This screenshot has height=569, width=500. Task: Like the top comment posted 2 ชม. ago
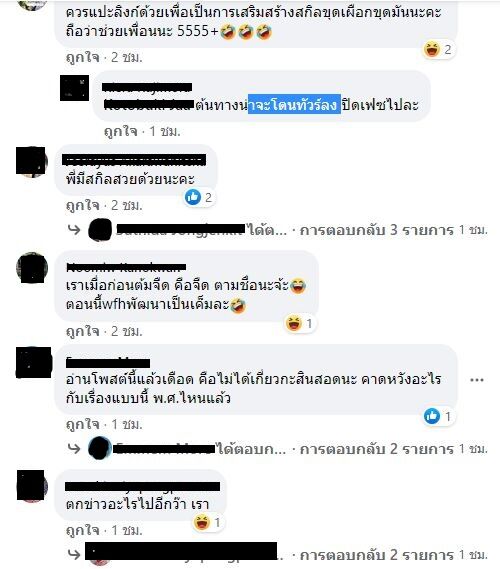pos(83,57)
